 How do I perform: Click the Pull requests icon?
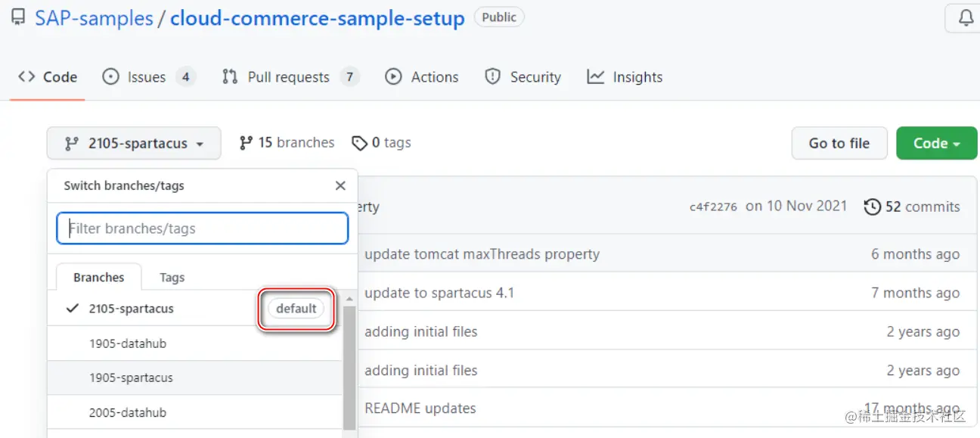tap(230, 76)
